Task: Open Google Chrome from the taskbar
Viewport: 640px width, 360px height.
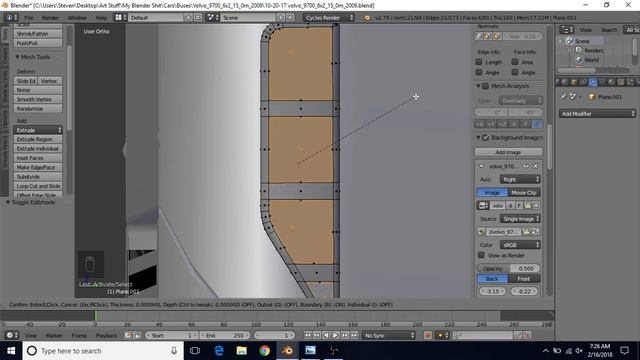Action: pyautogui.click(x=264, y=351)
